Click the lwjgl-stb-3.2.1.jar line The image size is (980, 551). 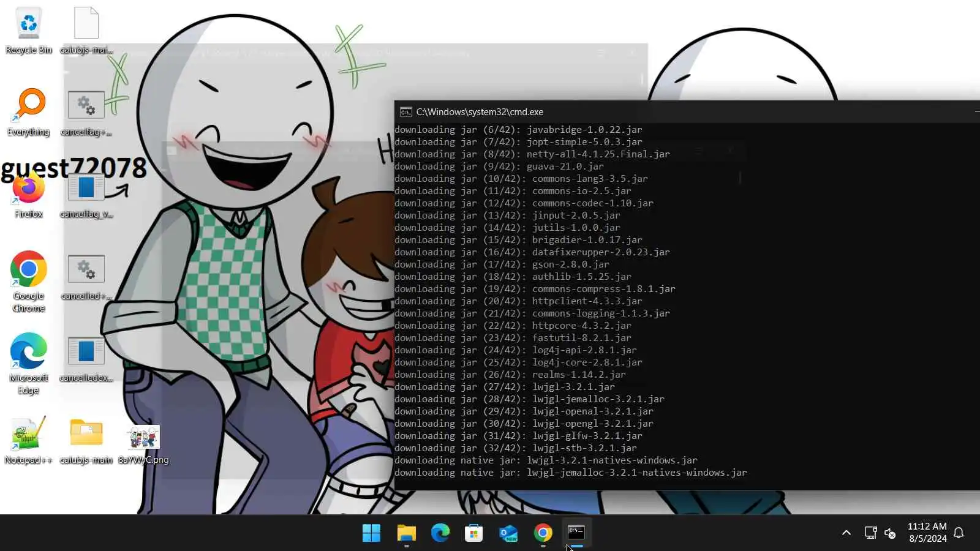click(x=516, y=448)
